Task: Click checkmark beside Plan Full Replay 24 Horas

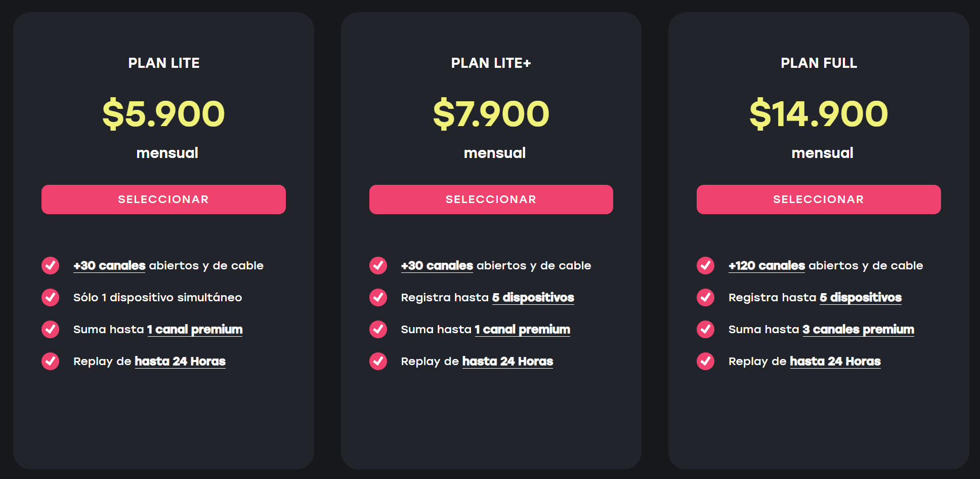Action: [x=705, y=361]
